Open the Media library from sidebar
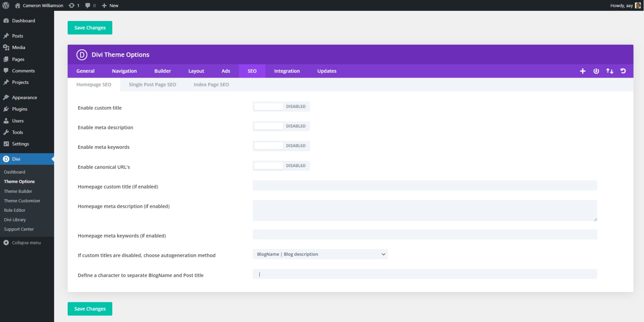The width and height of the screenshot is (644, 322). tap(18, 47)
